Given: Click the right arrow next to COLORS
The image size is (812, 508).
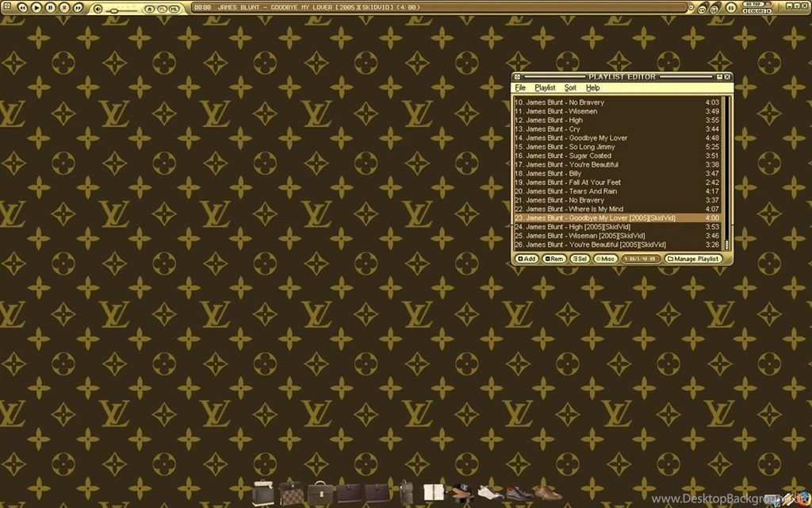Looking at the screenshot, I should pyautogui.click(x=768, y=11).
